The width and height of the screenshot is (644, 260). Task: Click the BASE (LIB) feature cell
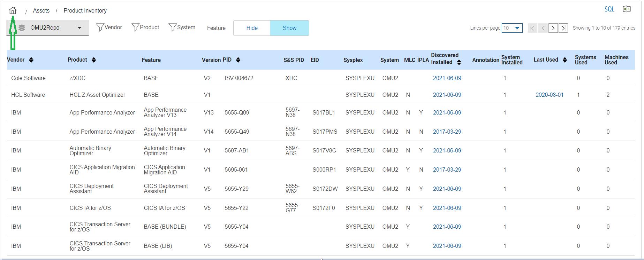click(x=158, y=246)
